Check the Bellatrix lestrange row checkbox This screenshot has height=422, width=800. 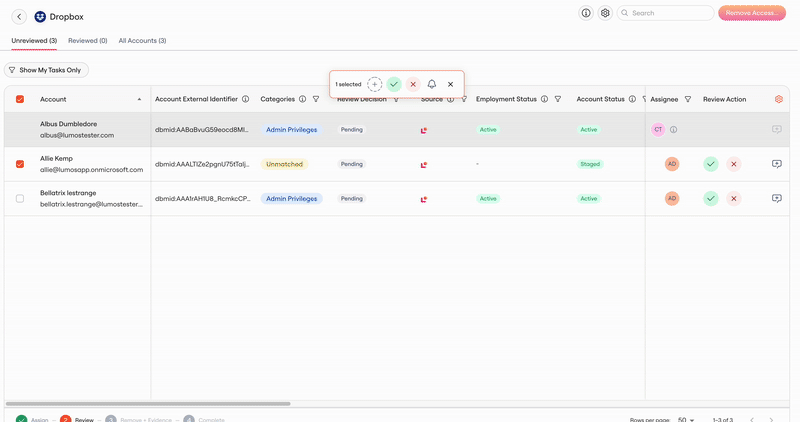(x=20, y=198)
